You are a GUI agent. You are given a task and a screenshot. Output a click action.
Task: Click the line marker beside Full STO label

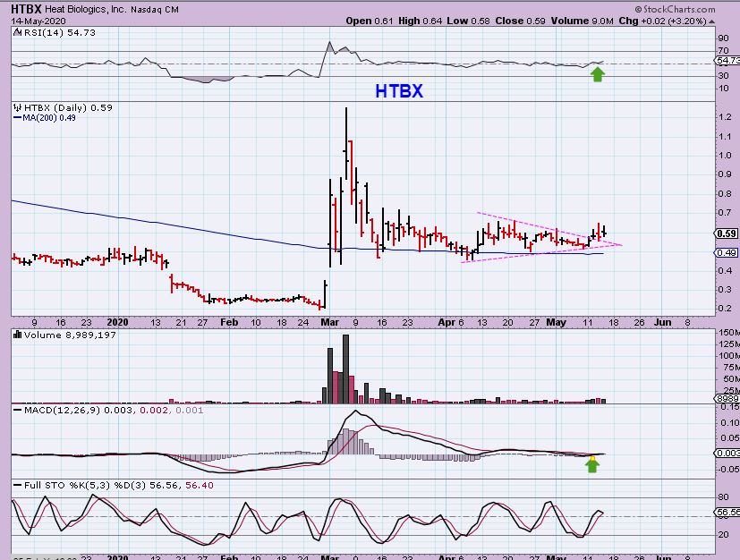17,484
